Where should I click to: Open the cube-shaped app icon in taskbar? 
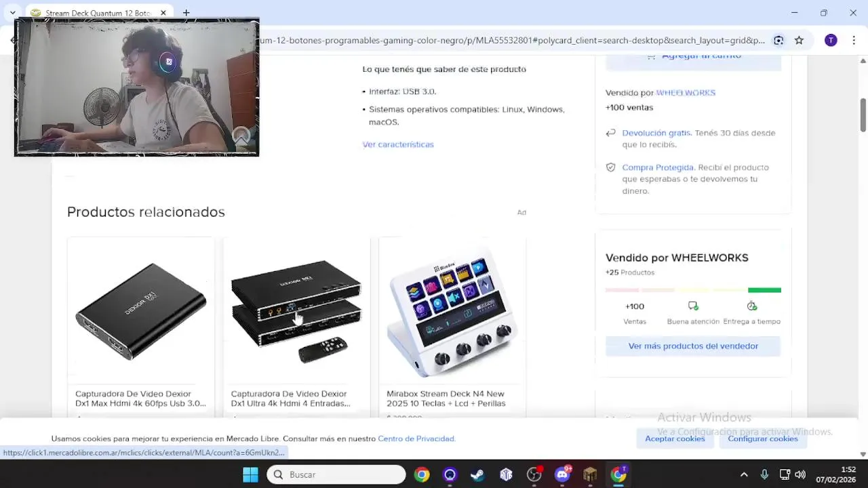pos(506,474)
